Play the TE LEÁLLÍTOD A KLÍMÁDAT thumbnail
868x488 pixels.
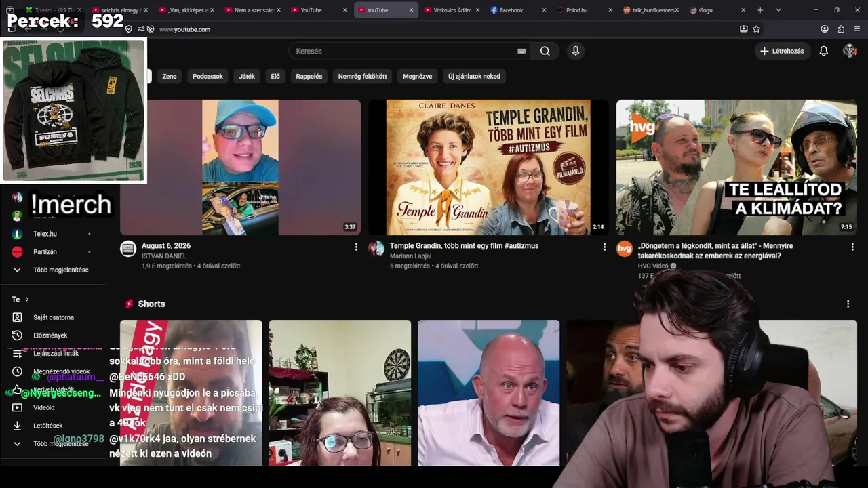click(x=736, y=167)
